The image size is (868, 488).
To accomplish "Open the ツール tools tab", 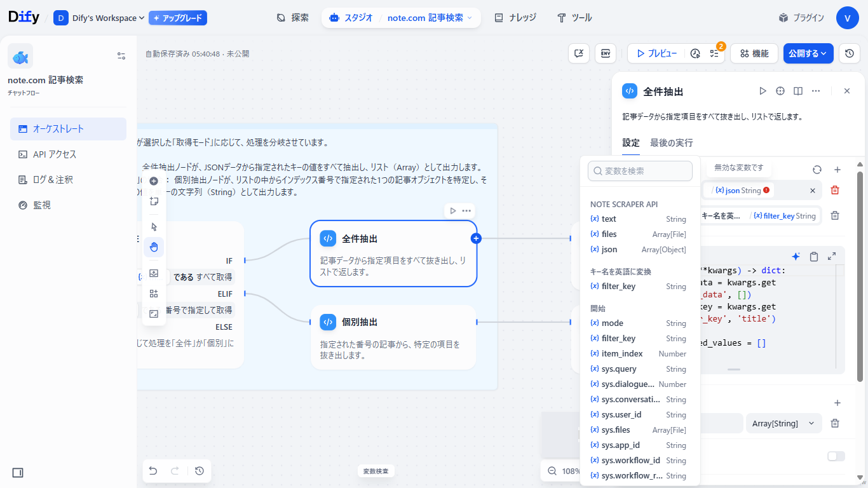I will click(574, 18).
